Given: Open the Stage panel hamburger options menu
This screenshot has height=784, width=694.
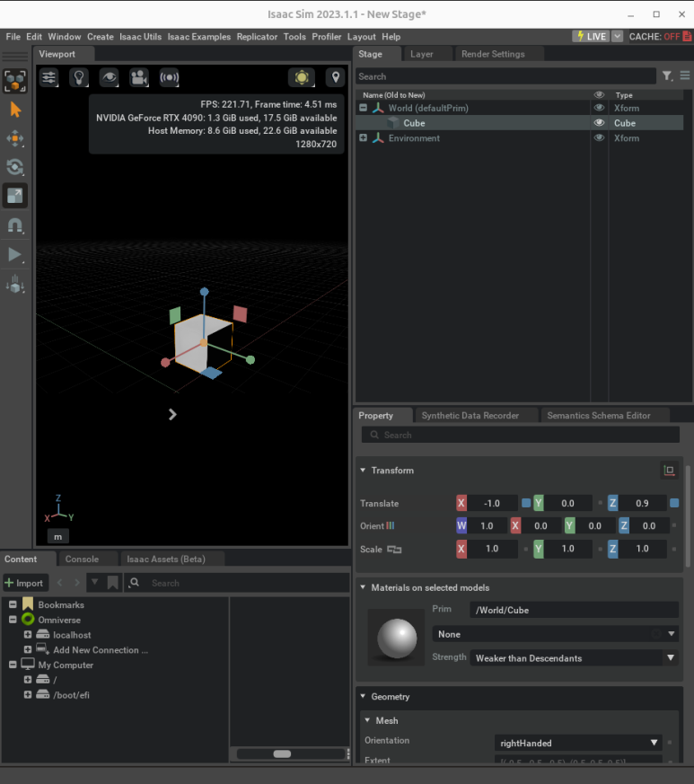Looking at the screenshot, I should coord(685,75).
